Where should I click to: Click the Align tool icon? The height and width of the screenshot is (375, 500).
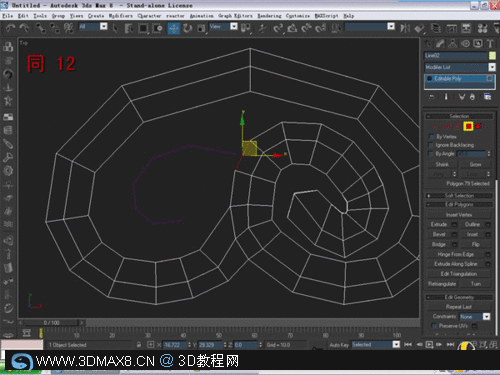419,28
